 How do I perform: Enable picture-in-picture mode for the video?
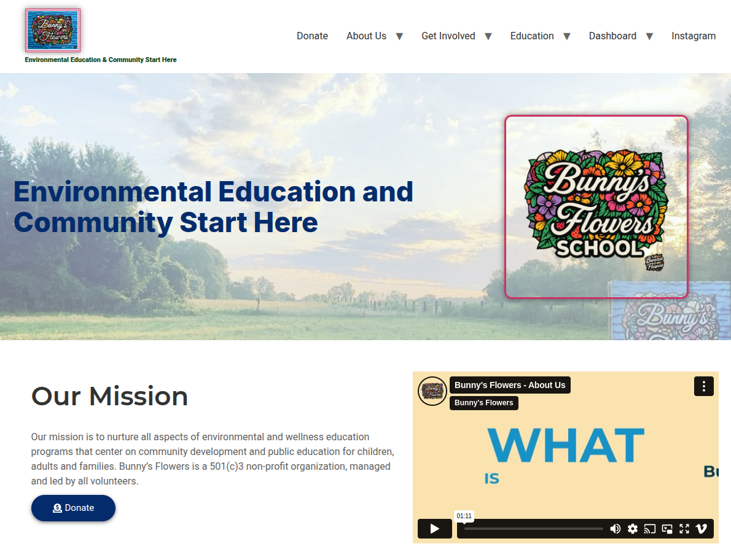[x=667, y=529]
